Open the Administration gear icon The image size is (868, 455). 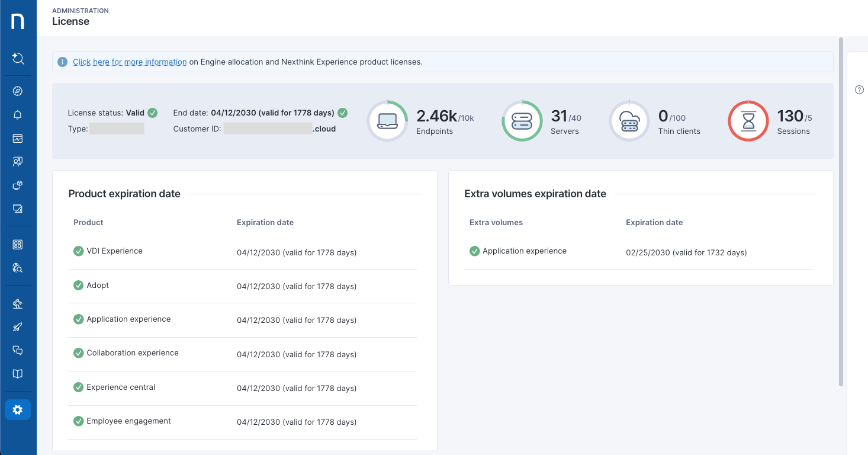coord(18,410)
